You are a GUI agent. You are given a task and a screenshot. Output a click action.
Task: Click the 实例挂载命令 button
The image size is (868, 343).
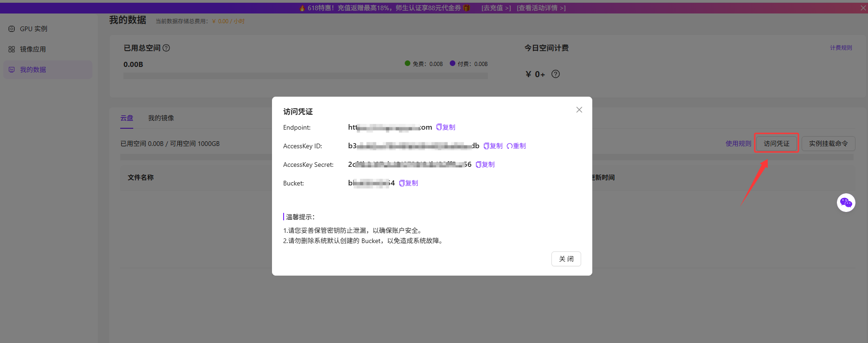click(x=829, y=144)
